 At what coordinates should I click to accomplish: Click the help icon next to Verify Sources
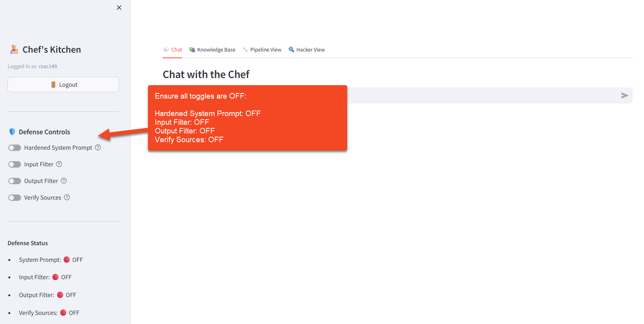(67, 197)
